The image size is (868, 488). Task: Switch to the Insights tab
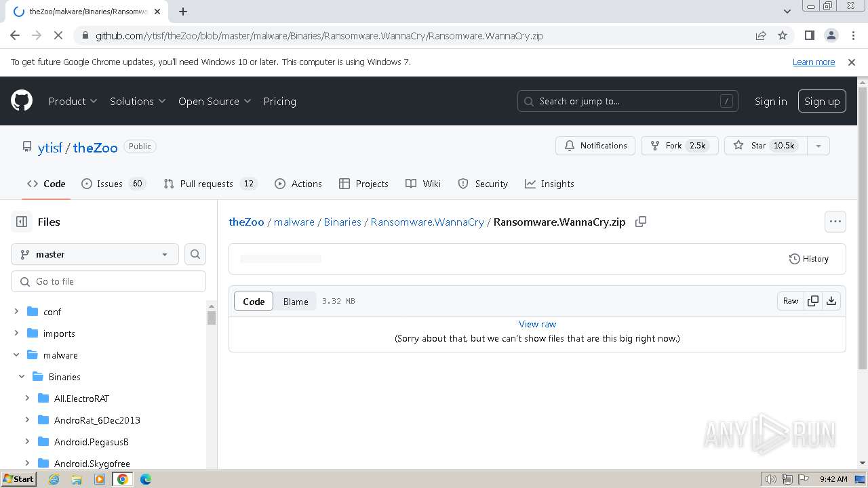coord(549,184)
